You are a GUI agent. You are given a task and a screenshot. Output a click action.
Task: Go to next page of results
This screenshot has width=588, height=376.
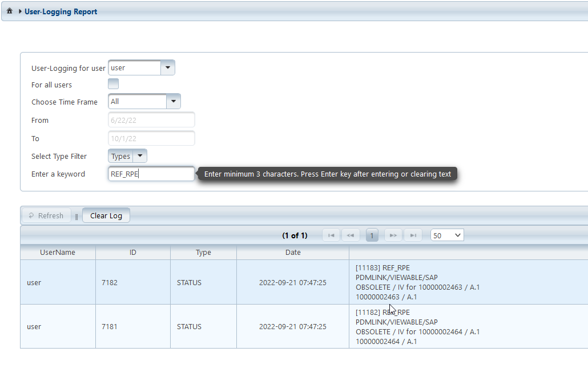393,235
